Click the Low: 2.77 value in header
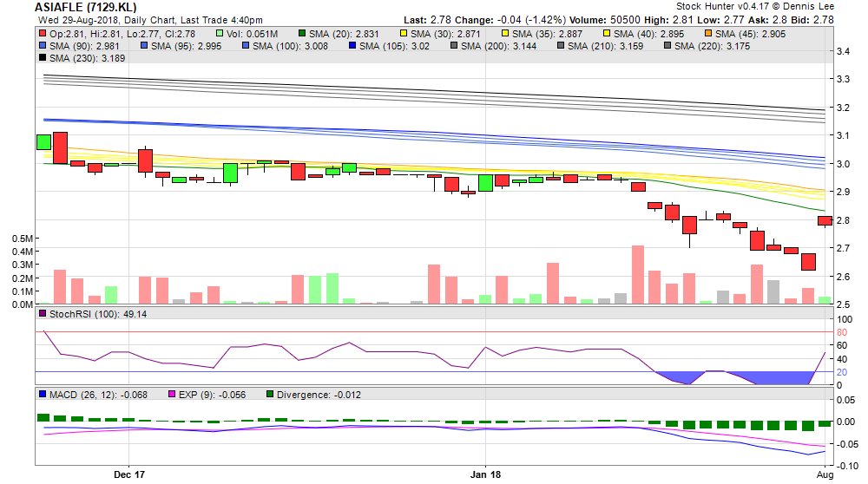 click(720, 20)
